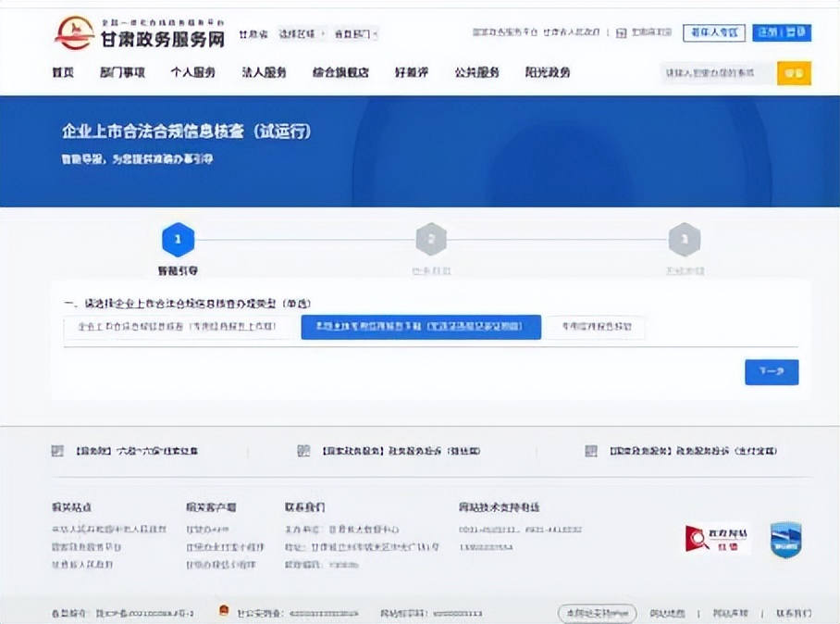Click the orange 搜索 search button
Screen dimensions: 840x624
point(793,73)
